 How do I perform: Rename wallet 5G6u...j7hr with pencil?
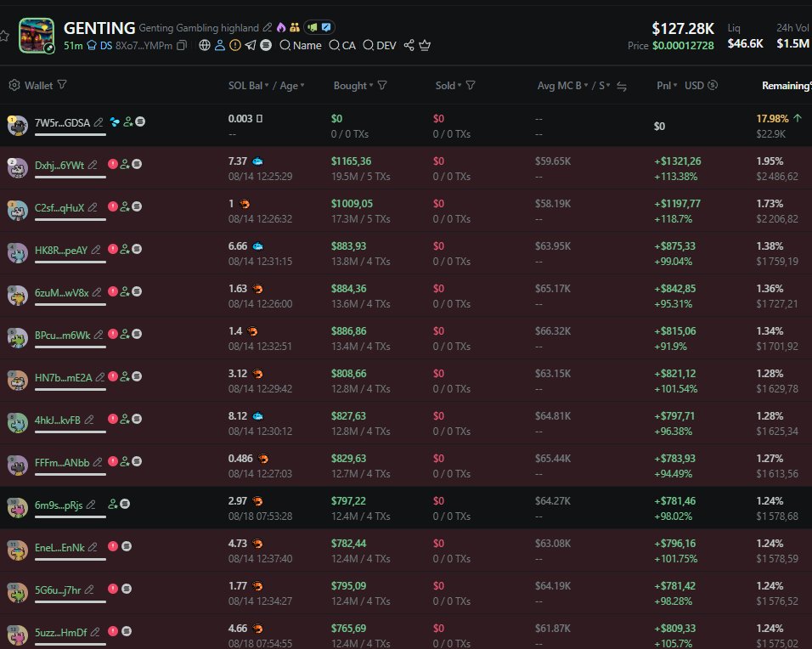[x=89, y=590]
